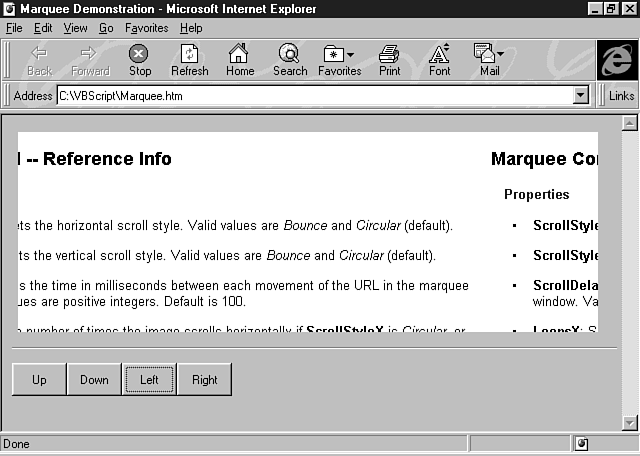Open the Help menu

coord(190,28)
